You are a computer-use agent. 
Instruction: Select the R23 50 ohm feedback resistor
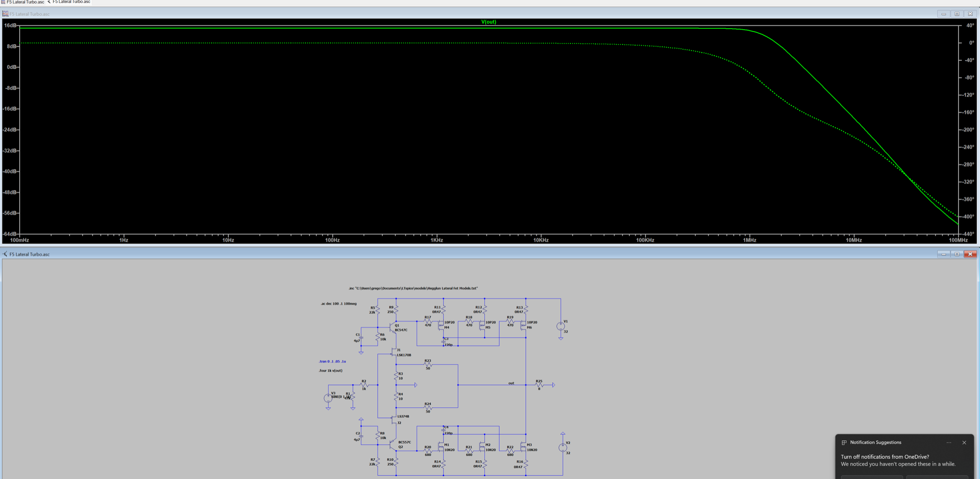(428, 365)
